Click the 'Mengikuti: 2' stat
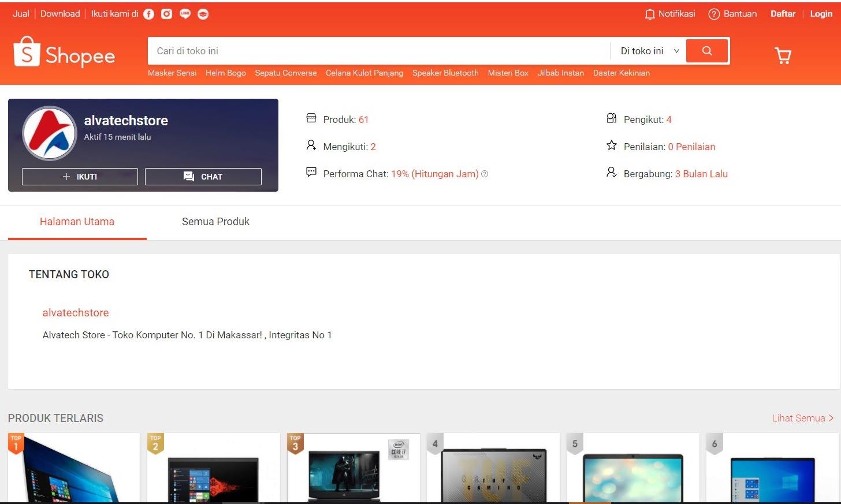Screen dimensions: 841x504 pyautogui.click(x=349, y=147)
